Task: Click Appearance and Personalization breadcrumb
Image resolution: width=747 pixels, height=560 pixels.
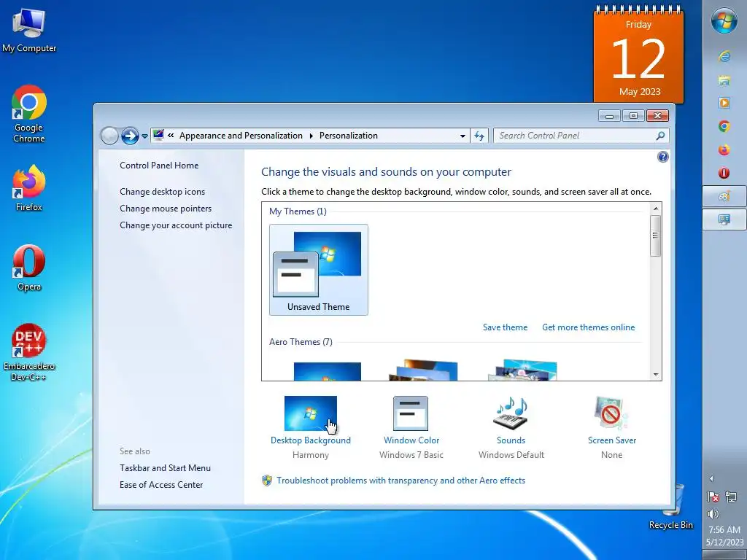Action: pyautogui.click(x=241, y=136)
